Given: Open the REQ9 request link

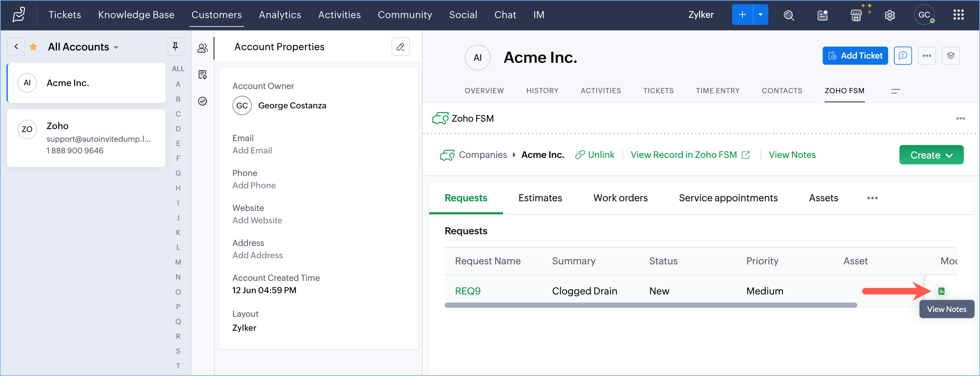Looking at the screenshot, I should pos(468,291).
